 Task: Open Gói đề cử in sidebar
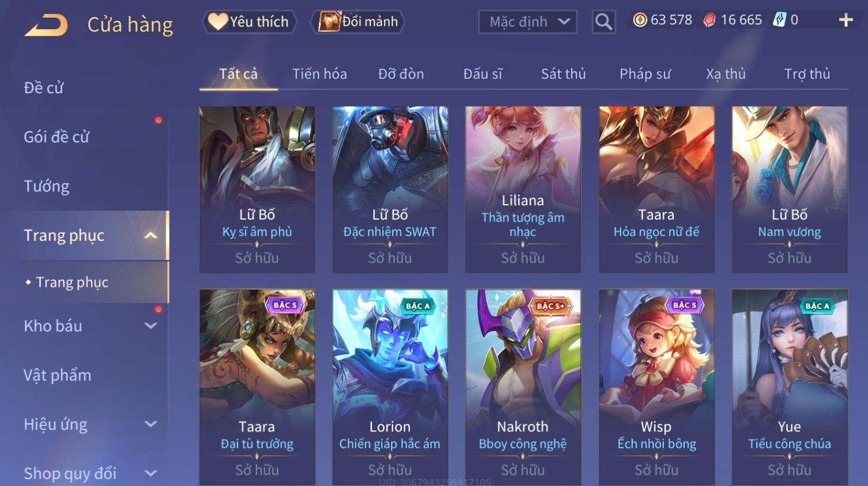coord(57,137)
